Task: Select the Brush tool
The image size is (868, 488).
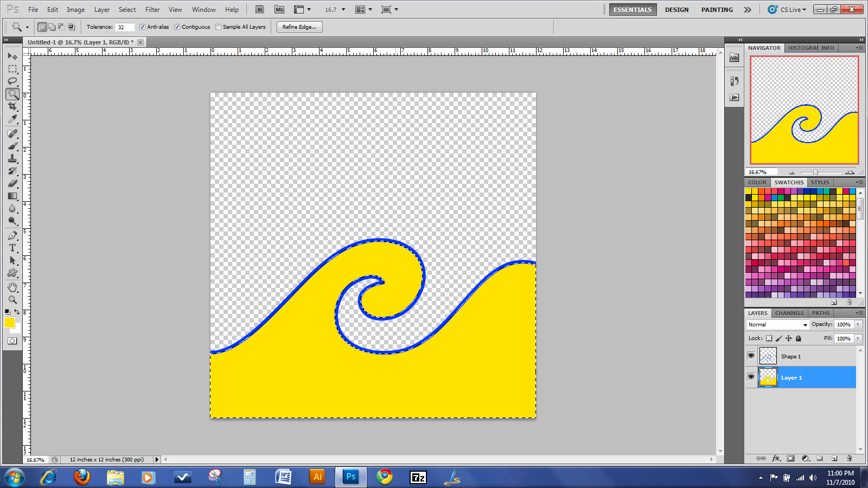Action: coord(12,146)
